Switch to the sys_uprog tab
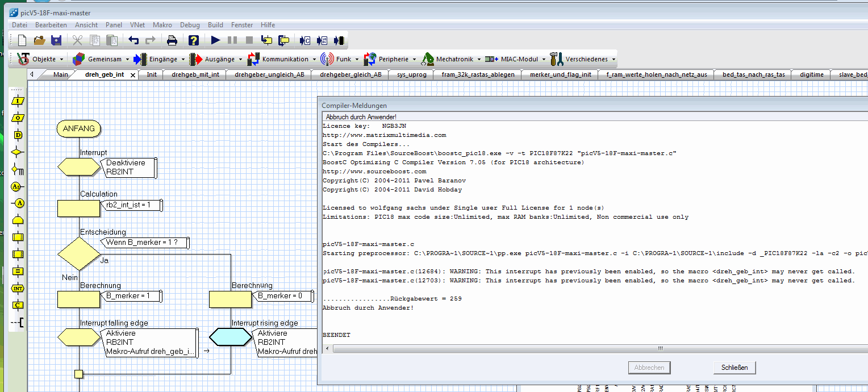 coord(411,74)
